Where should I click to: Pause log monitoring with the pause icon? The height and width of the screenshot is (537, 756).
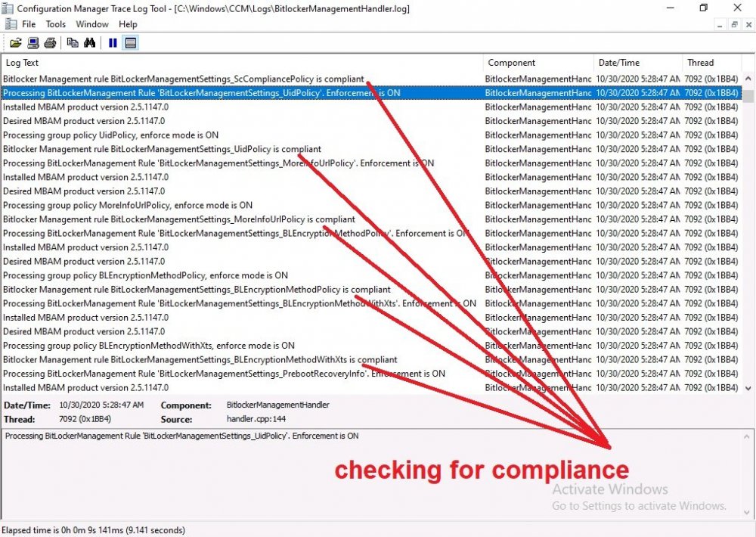click(x=113, y=43)
